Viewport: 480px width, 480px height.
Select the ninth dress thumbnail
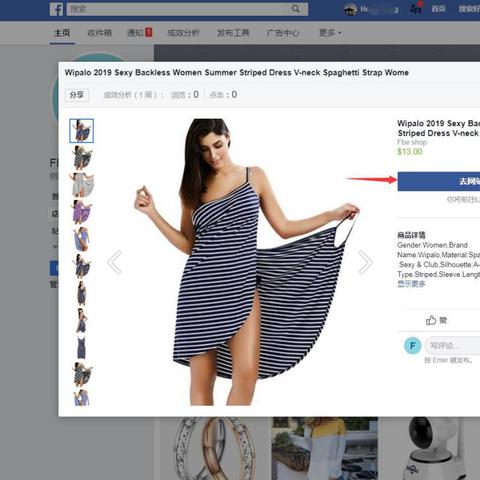pyautogui.click(x=82, y=347)
